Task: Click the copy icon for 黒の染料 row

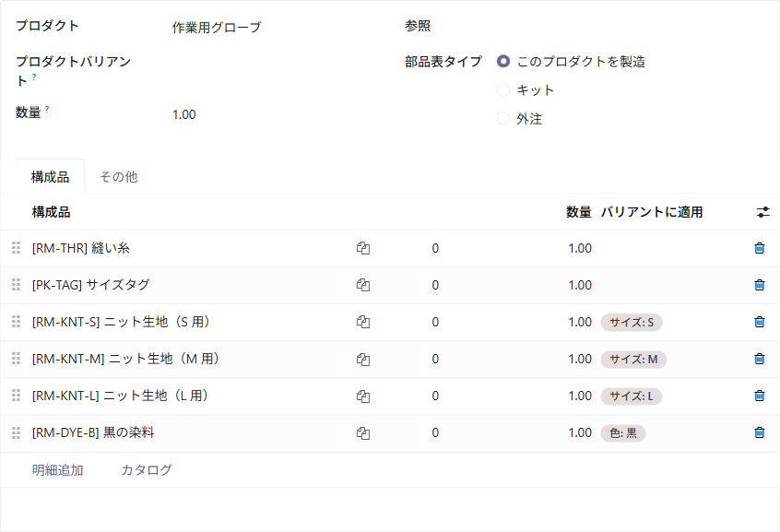Action: [x=363, y=433]
